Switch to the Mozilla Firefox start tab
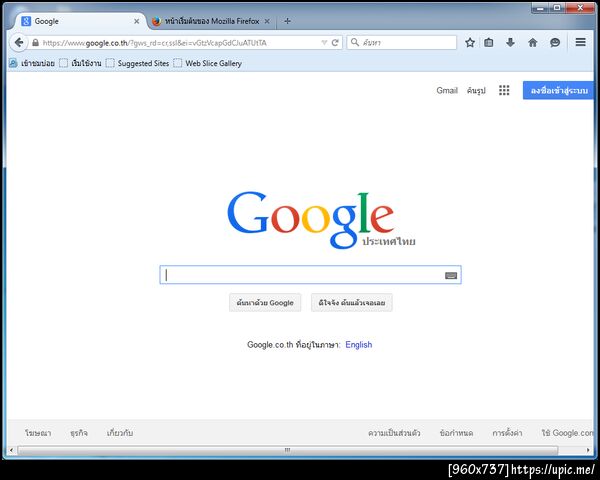The height and width of the screenshot is (480, 600). point(211,21)
